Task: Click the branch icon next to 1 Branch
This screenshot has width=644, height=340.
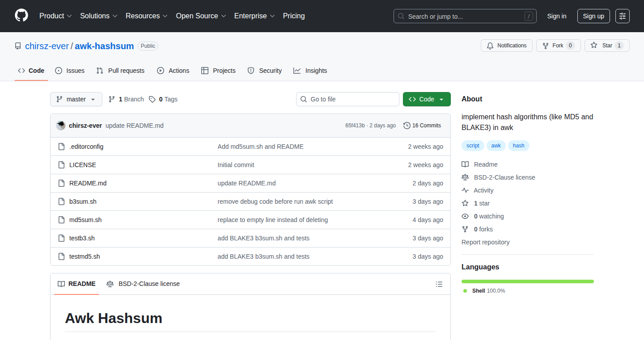Action: pyautogui.click(x=112, y=99)
